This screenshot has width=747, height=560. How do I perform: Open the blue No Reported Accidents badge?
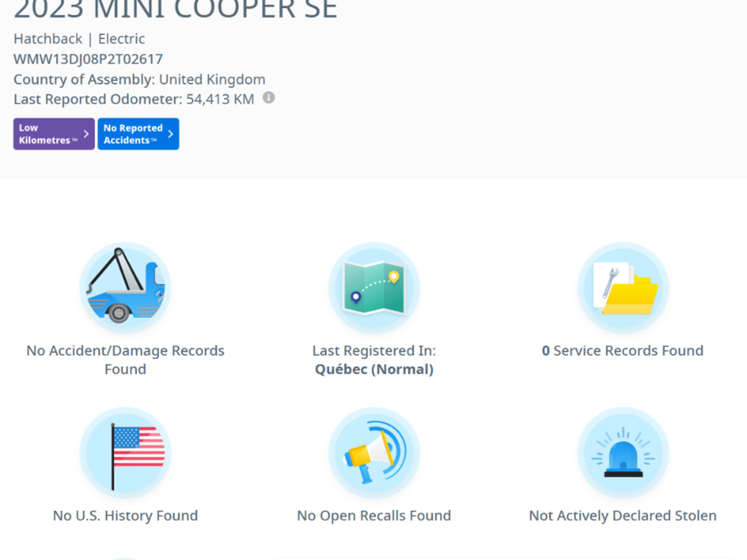click(x=132, y=134)
